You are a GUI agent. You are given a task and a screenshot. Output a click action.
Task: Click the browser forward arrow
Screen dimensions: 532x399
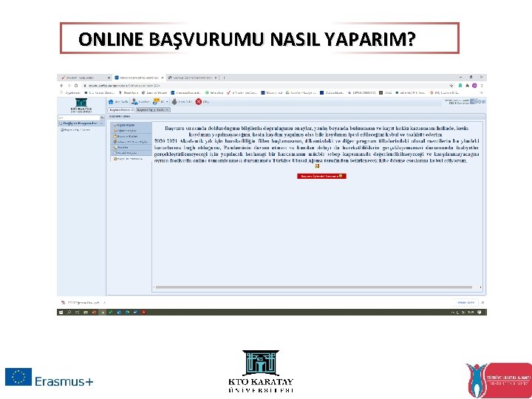[69, 86]
